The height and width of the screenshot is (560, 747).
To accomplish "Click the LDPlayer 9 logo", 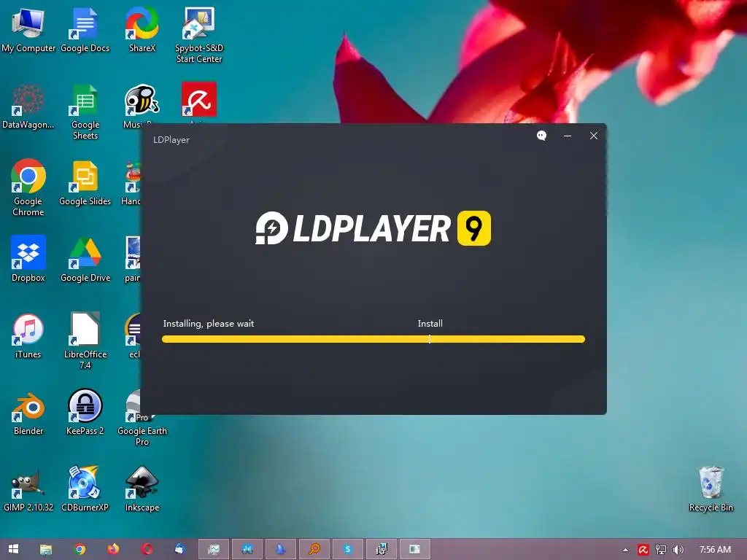I will click(x=373, y=228).
